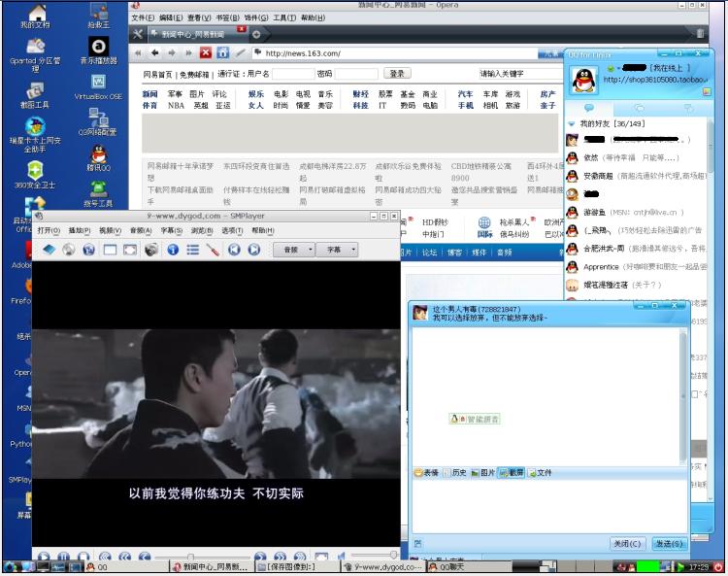
Task: Open the 打开(O) menu in SMPlayer
Action: 49,230
